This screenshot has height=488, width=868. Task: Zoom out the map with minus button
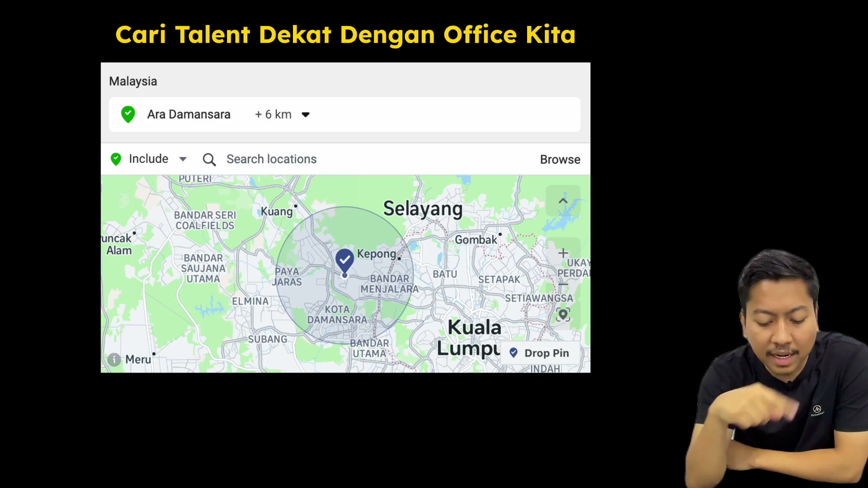[563, 285]
